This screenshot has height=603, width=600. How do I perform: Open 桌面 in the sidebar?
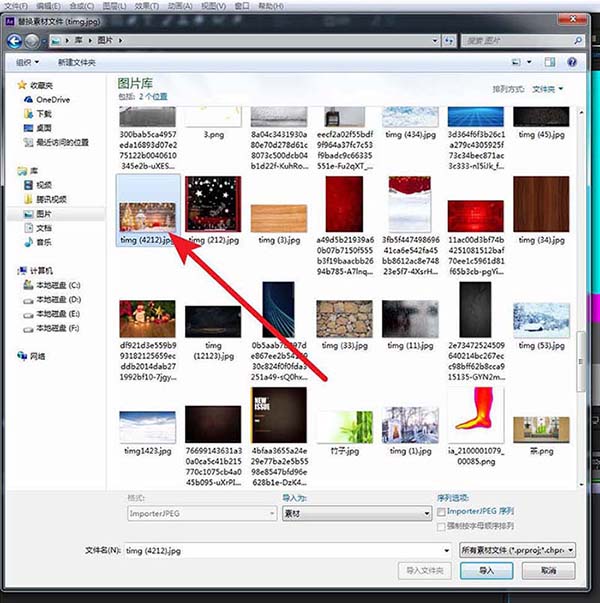point(38,128)
